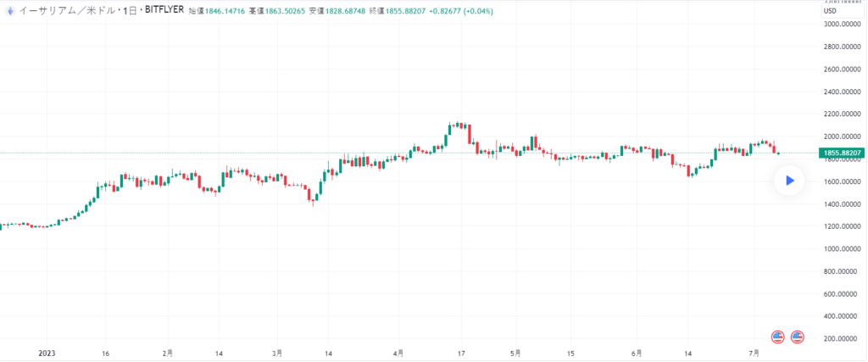The height and width of the screenshot is (362, 868).
Task: Open the USD currency selector
Action: click(x=829, y=10)
